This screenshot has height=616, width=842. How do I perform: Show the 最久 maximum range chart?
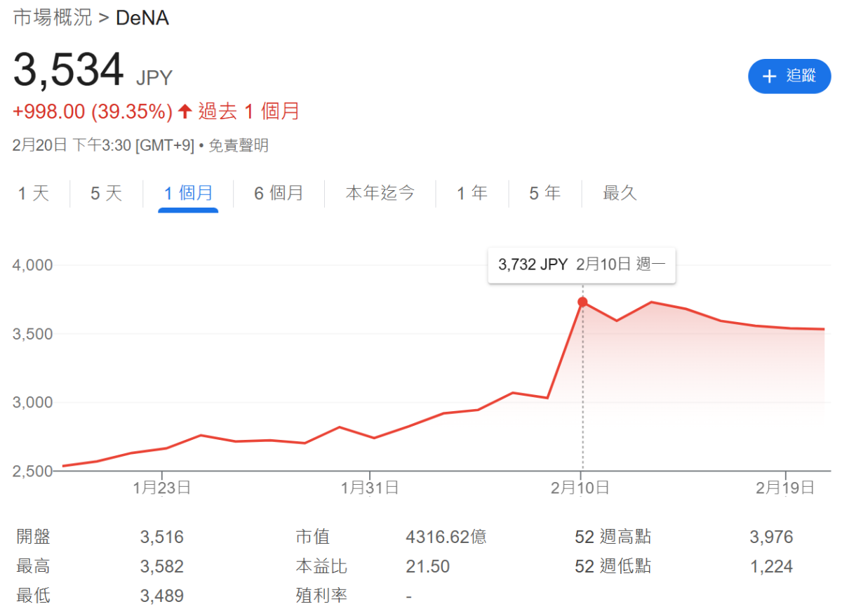tap(620, 193)
